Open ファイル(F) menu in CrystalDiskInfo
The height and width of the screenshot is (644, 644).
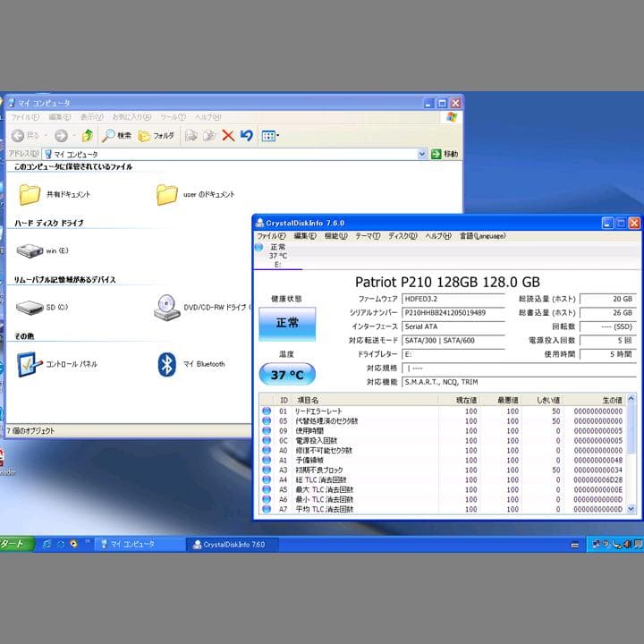pyautogui.click(x=271, y=236)
